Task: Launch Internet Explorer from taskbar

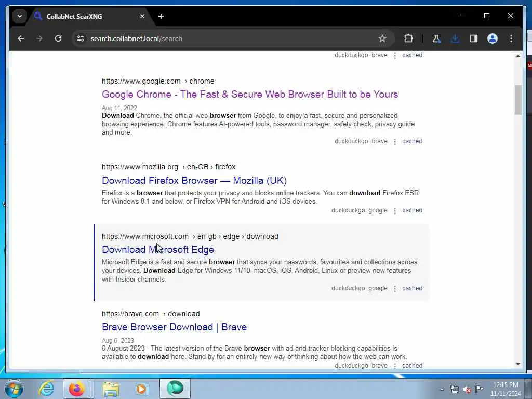Action: tap(46, 389)
